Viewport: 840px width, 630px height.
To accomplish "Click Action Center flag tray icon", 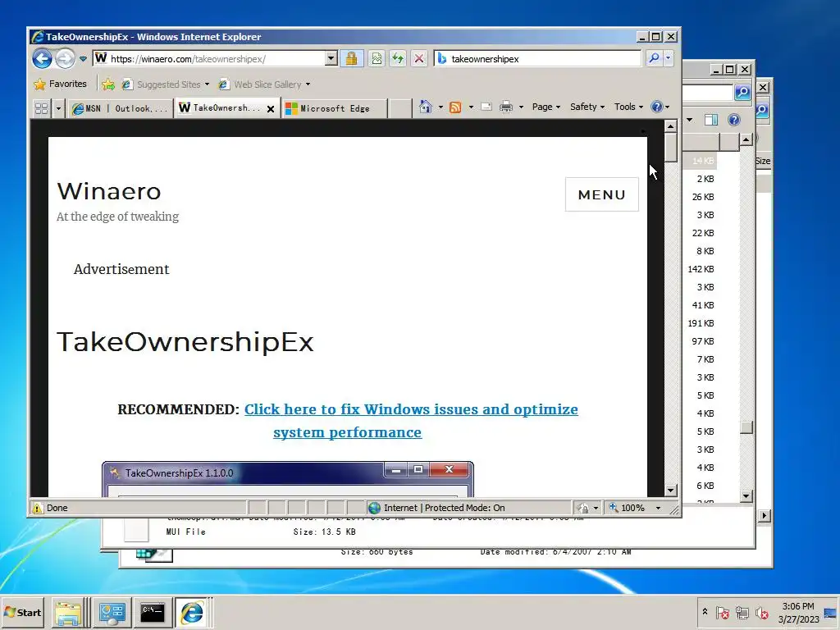I will tap(722, 612).
